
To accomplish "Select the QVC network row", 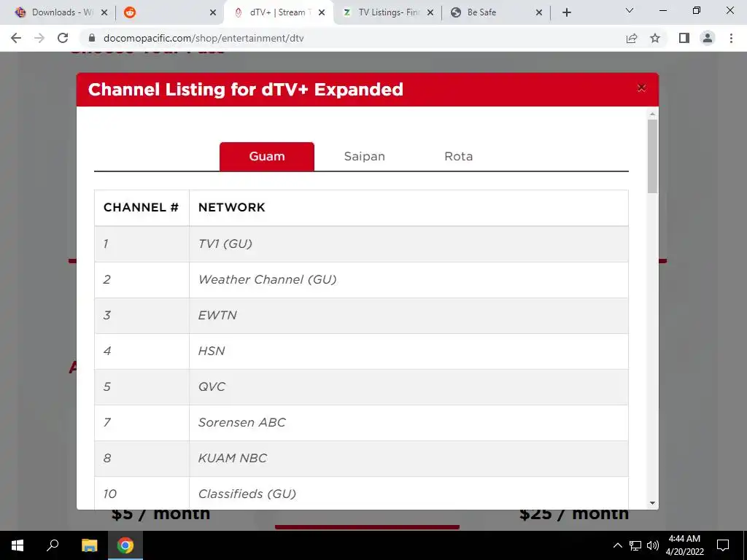I will (x=361, y=386).
